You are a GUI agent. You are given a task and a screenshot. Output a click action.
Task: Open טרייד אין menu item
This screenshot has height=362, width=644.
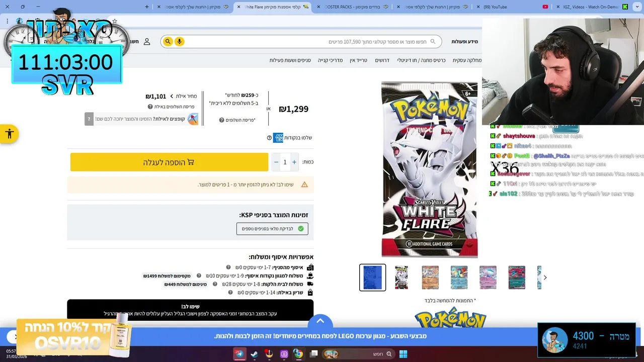pyautogui.click(x=359, y=60)
